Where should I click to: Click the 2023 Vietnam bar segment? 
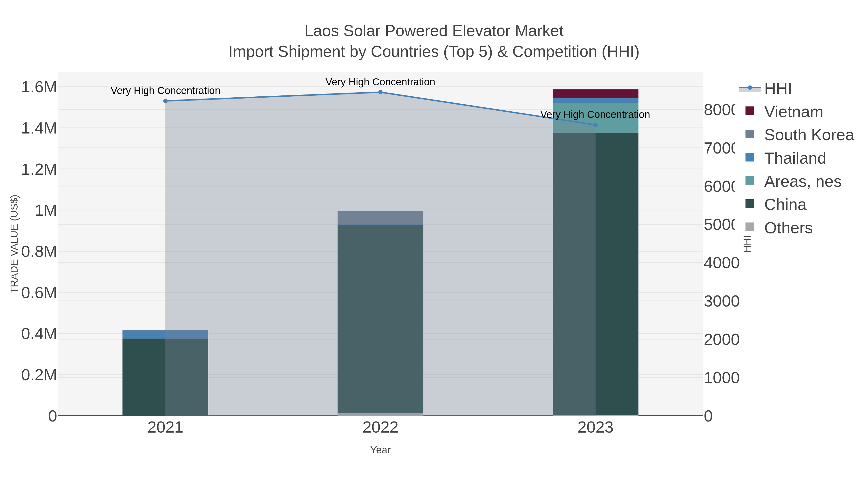coord(595,94)
